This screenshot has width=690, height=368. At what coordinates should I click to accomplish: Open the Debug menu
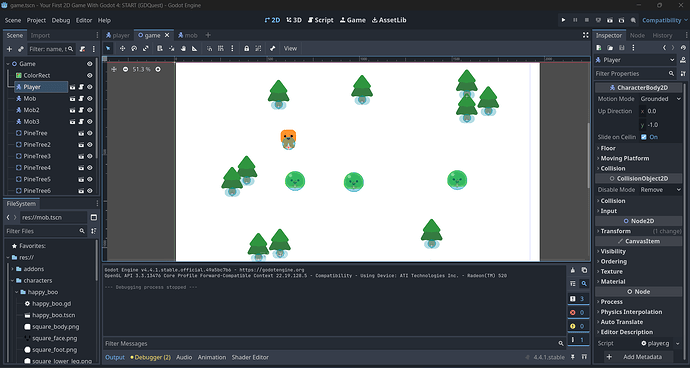(x=61, y=20)
